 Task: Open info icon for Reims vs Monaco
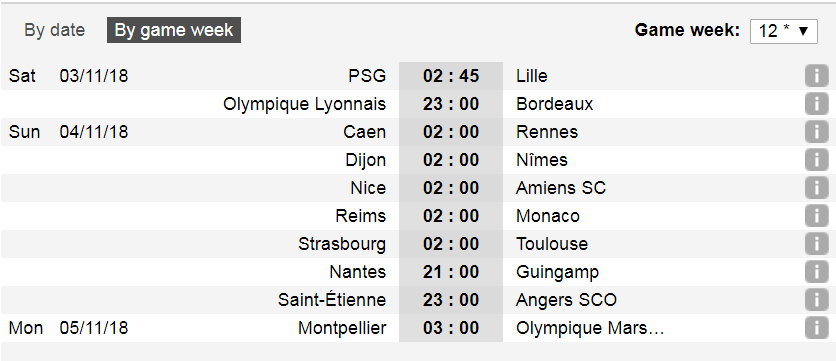pos(816,216)
